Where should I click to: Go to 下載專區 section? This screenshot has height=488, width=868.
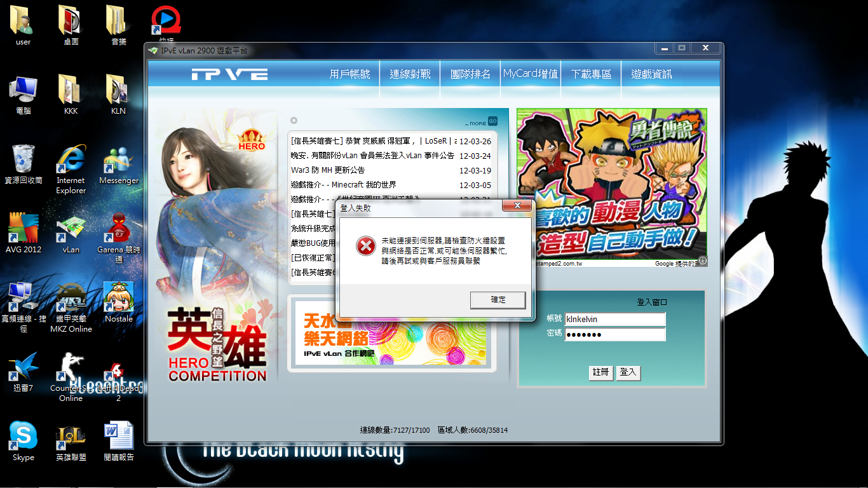click(x=591, y=74)
